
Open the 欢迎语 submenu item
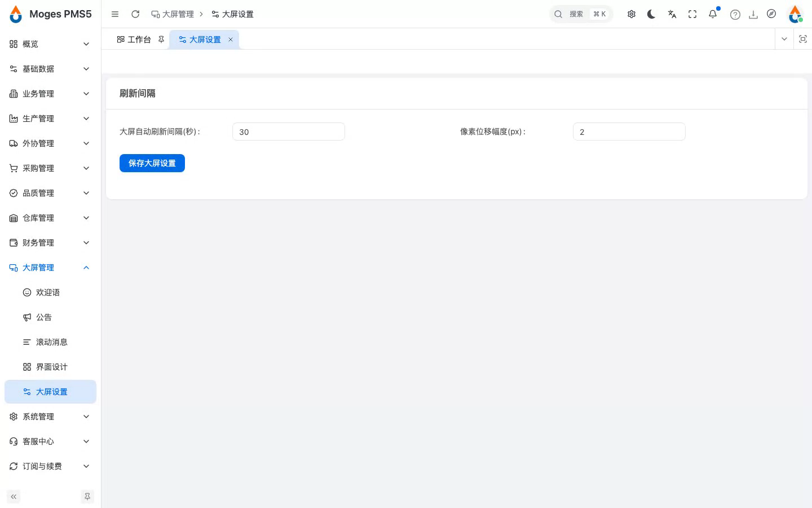pyautogui.click(x=51, y=292)
